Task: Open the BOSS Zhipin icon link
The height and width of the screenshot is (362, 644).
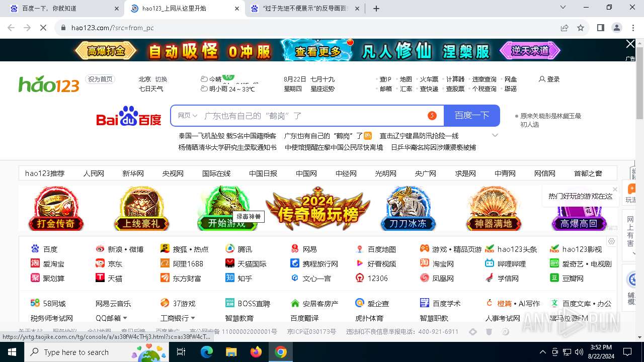Action: [x=230, y=303]
